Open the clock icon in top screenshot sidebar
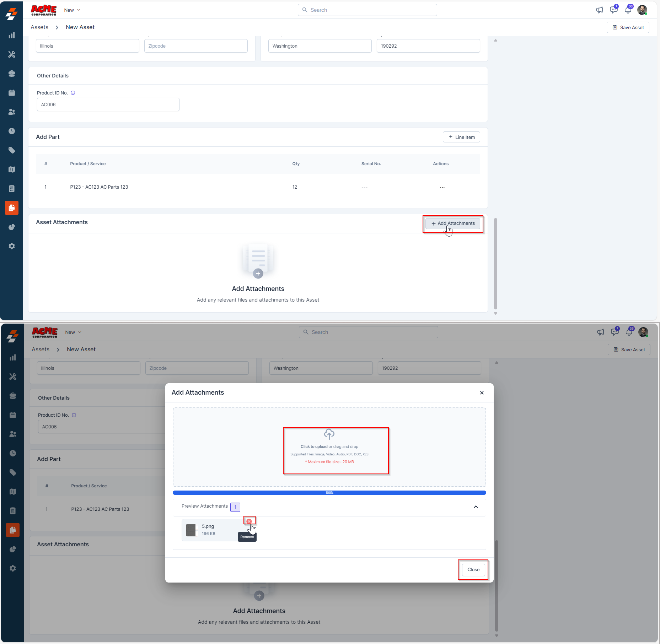The image size is (660, 644). tap(12, 131)
